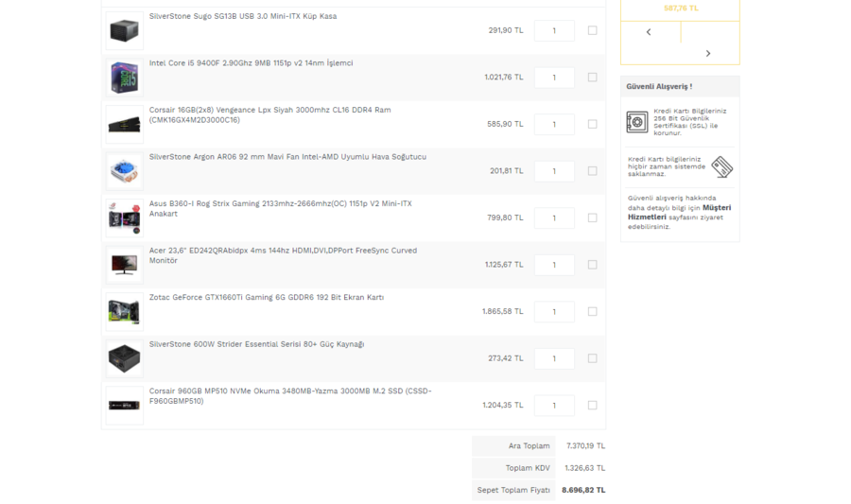Edit the quantity field for Intel Core i5 9400F
851x504 pixels.
[554, 77]
